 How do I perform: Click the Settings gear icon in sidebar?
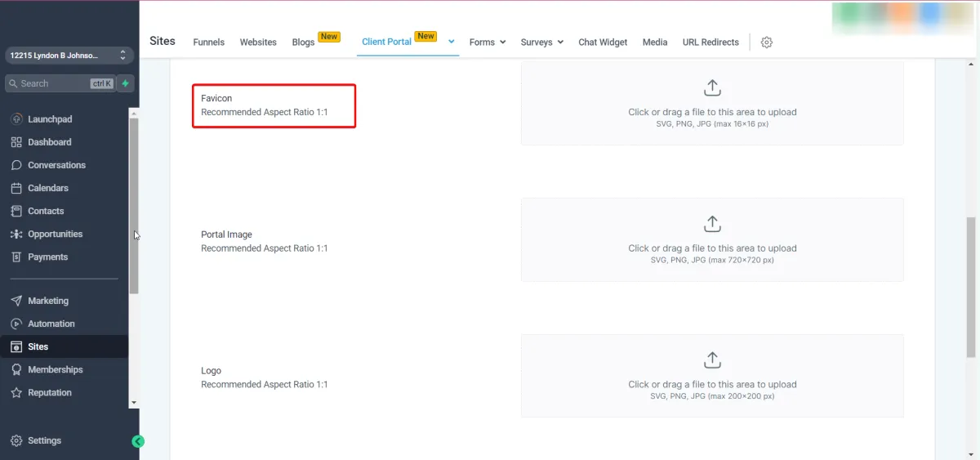tap(16, 440)
